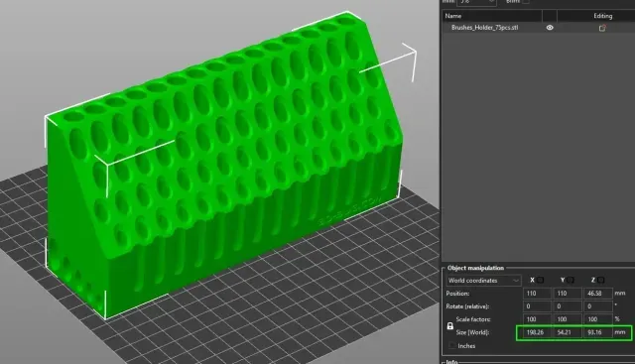Click the Position Z field showing 46.58
Image resolution: width=635 pixels, height=364 pixels.
(597, 294)
